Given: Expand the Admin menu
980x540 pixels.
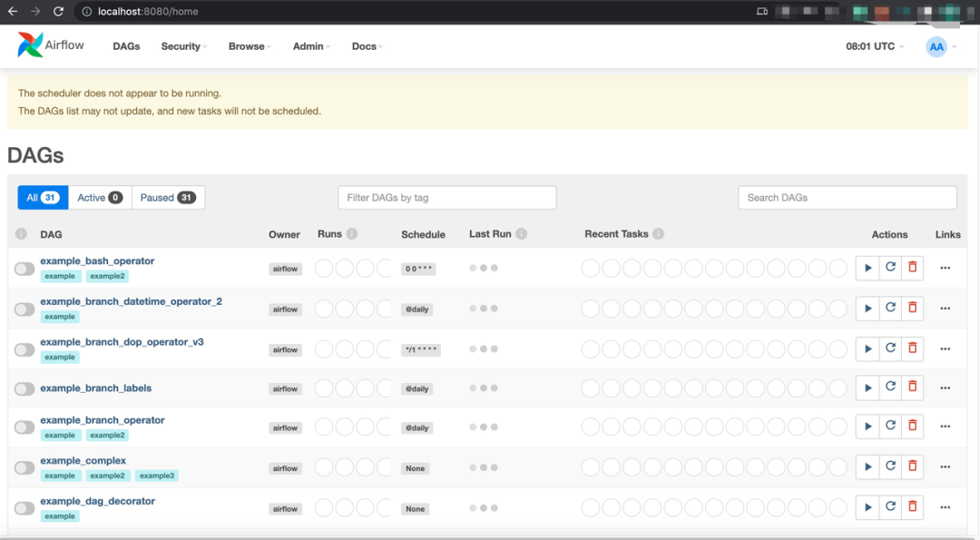Looking at the screenshot, I should click(311, 46).
